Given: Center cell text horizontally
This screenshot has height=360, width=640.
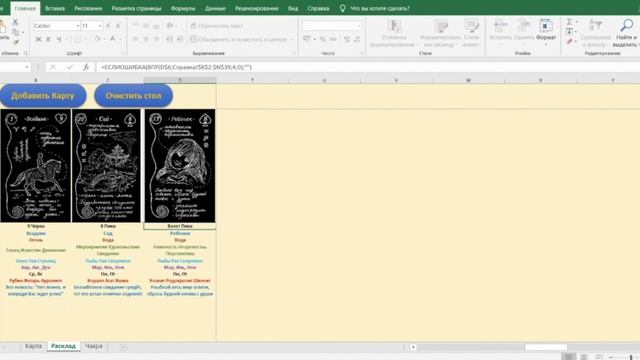Looking at the screenshot, I should 146,39.
